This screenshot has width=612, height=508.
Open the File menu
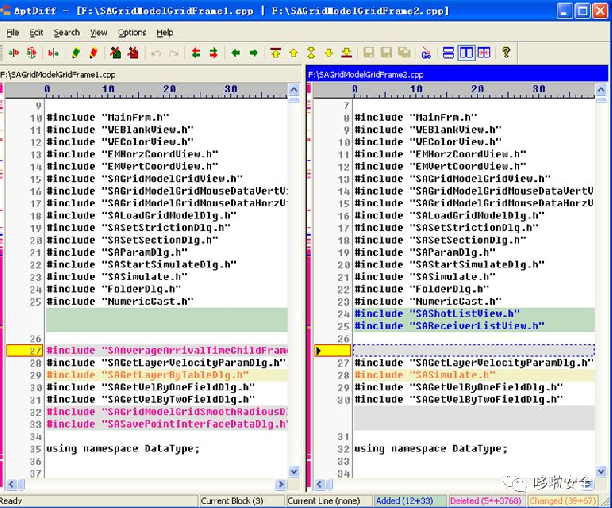click(13, 33)
